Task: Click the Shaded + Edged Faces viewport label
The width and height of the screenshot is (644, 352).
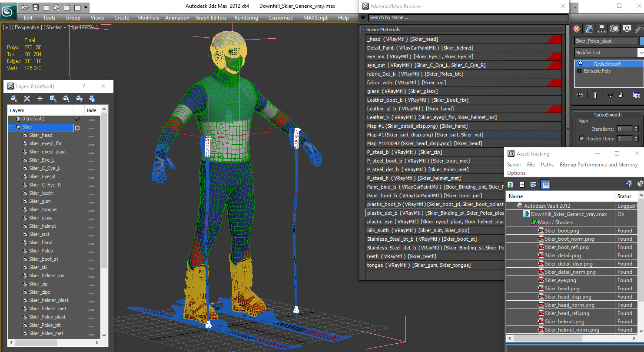Action: point(71,27)
